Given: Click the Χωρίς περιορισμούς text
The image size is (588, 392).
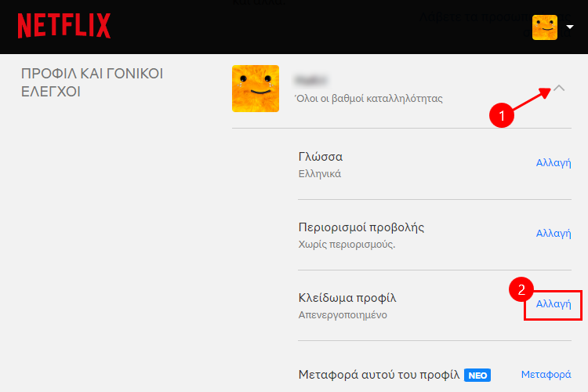Looking at the screenshot, I should click(x=347, y=245).
